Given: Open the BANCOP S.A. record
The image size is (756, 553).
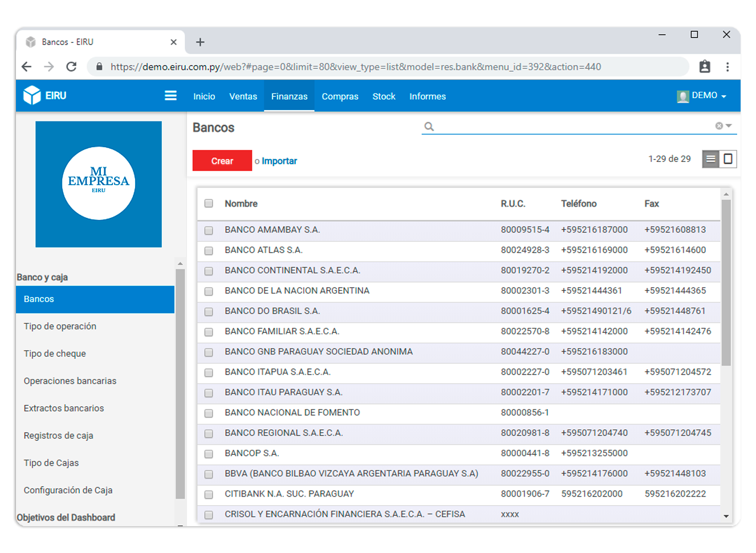Looking at the screenshot, I should [x=459, y=454].
